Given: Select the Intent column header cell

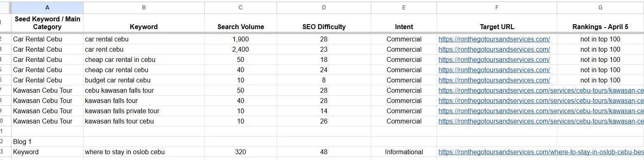Looking at the screenshot, I should coord(404,23).
